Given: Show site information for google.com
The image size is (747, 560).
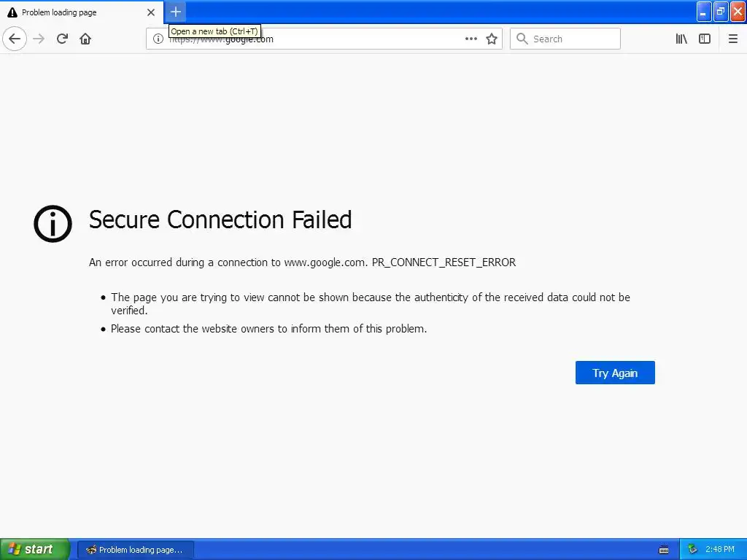Looking at the screenshot, I should (158, 39).
